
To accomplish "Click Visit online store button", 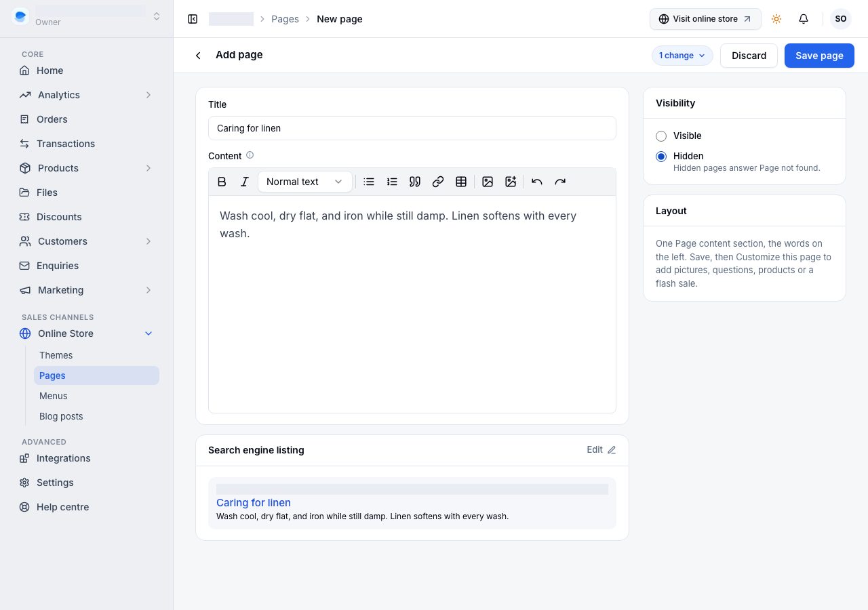I will tap(705, 19).
